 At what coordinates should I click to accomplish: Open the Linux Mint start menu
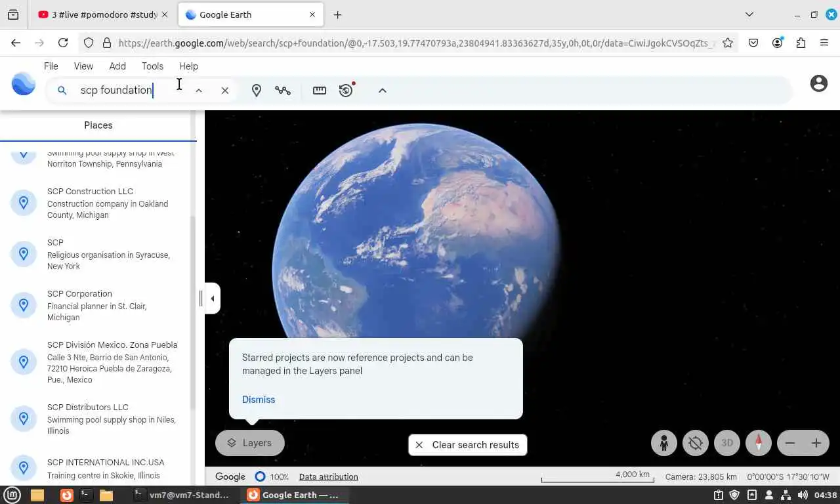[12, 495]
